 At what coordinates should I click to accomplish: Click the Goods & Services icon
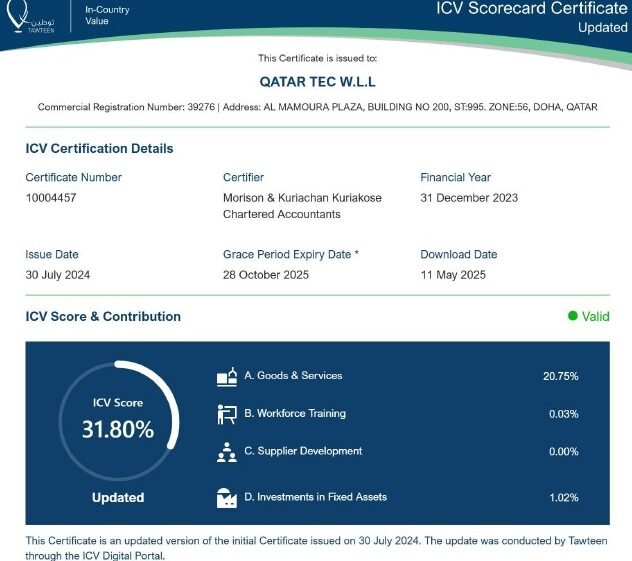227,377
